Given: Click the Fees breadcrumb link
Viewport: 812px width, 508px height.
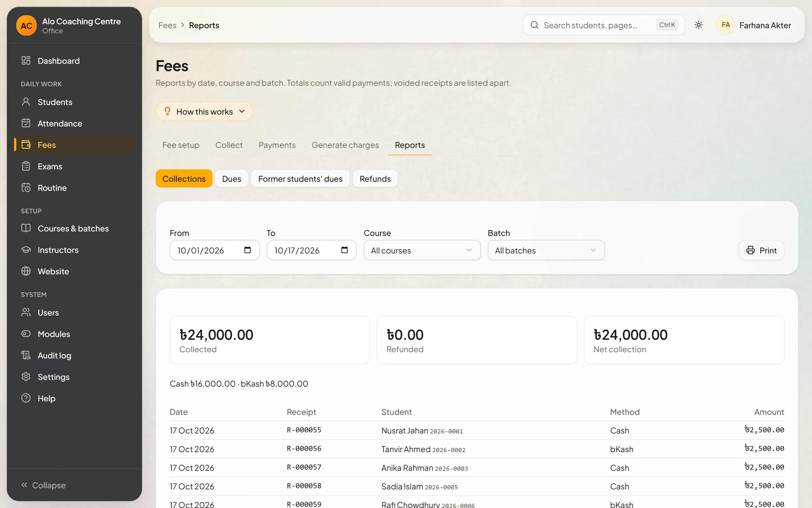Looking at the screenshot, I should [167, 25].
